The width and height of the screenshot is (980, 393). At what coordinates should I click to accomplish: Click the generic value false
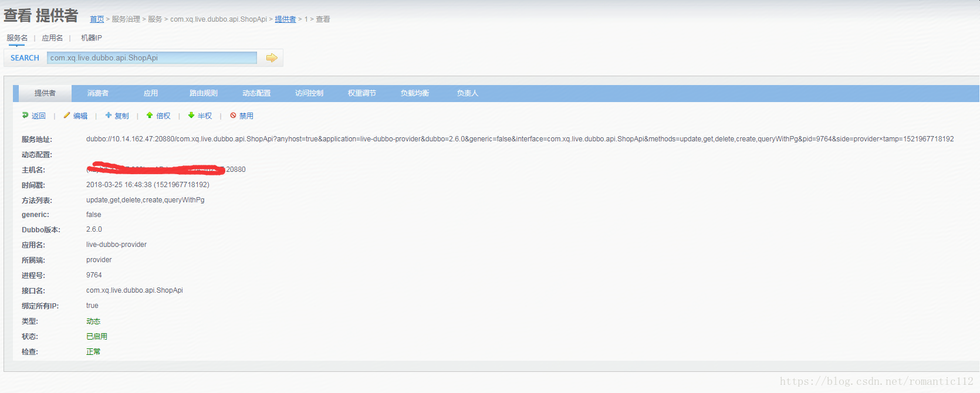click(x=94, y=215)
